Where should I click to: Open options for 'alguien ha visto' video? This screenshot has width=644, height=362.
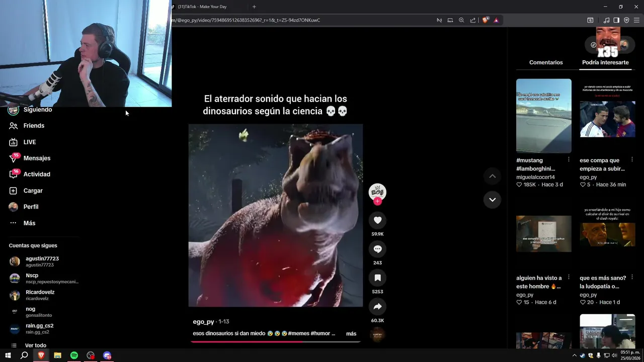click(x=569, y=277)
